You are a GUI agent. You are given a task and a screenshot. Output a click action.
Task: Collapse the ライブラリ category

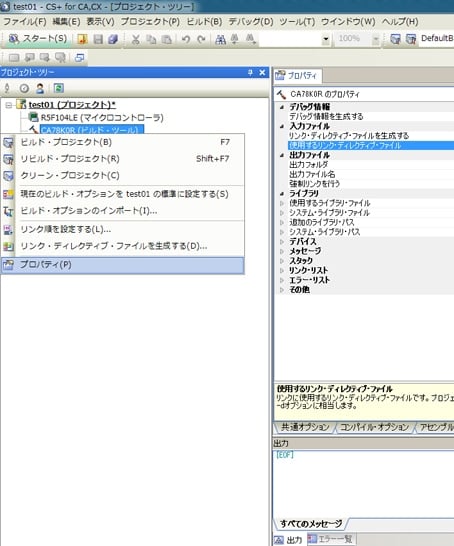[282, 193]
